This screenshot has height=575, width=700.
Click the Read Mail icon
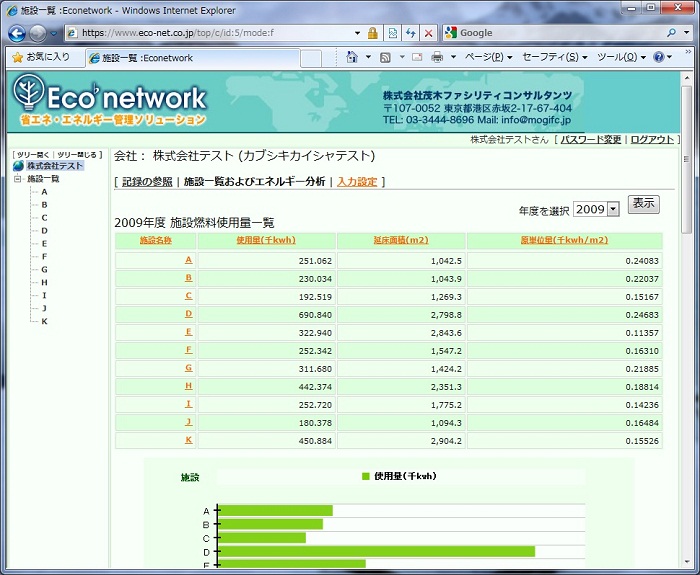click(x=417, y=57)
